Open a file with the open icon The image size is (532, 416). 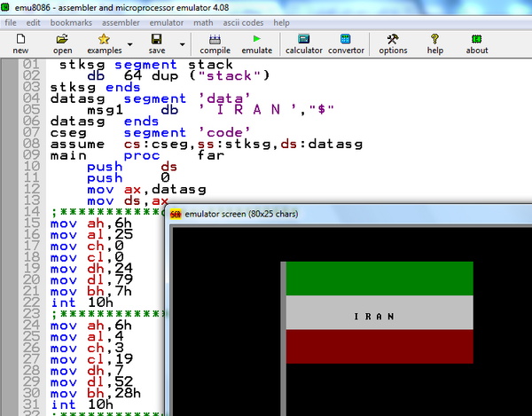62,39
